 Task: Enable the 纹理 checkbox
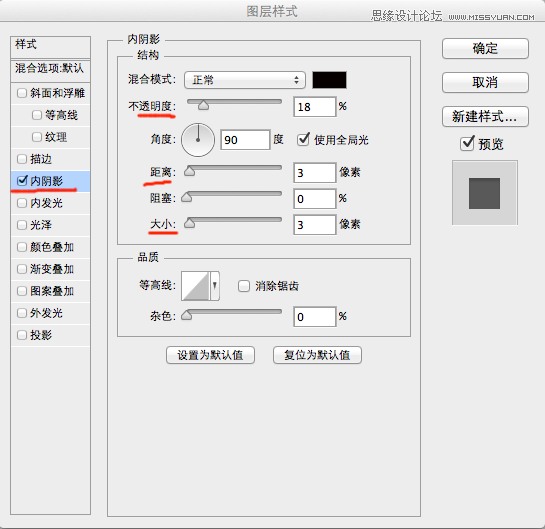coord(37,137)
